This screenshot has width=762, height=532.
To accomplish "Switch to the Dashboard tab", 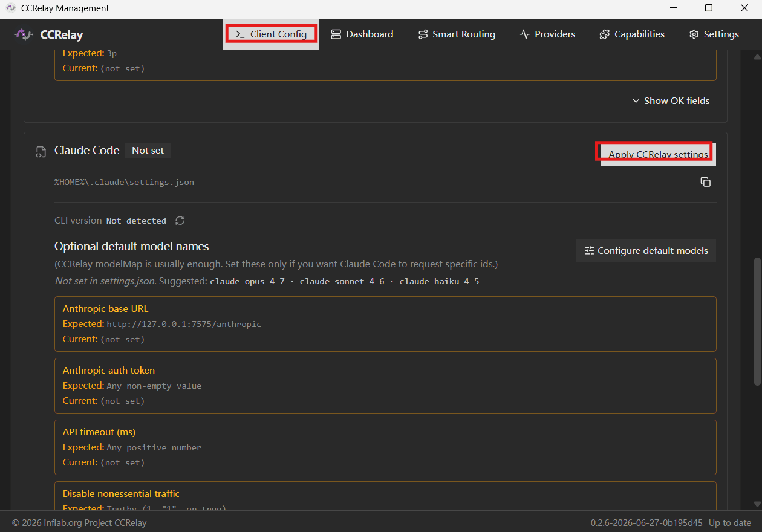I will (362, 34).
